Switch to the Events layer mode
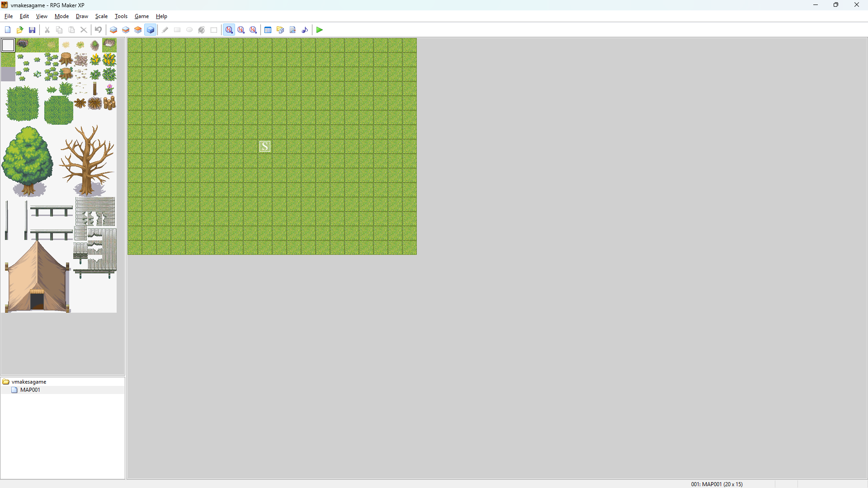Viewport: 868px width, 488px height. [151, 30]
